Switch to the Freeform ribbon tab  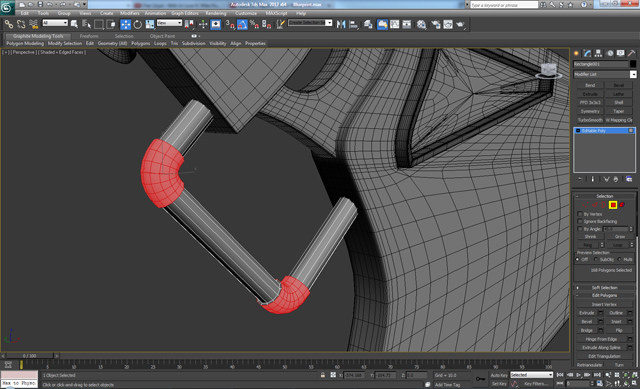point(89,36)
